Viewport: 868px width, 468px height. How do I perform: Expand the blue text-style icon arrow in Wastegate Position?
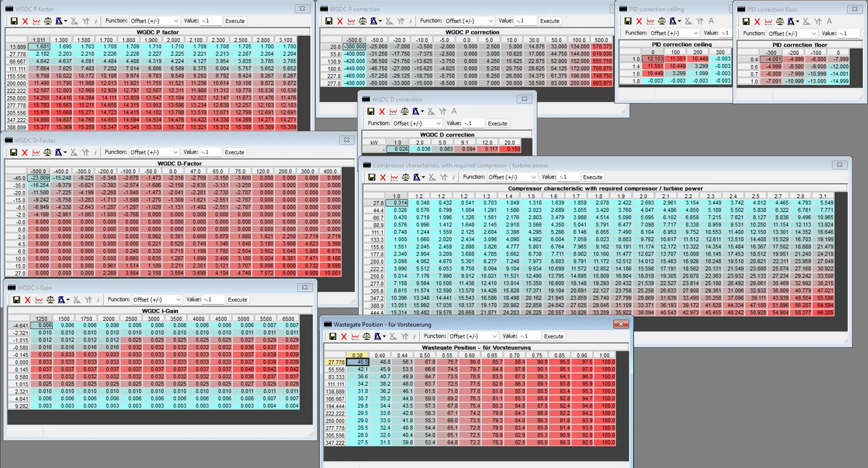(385, 337)
